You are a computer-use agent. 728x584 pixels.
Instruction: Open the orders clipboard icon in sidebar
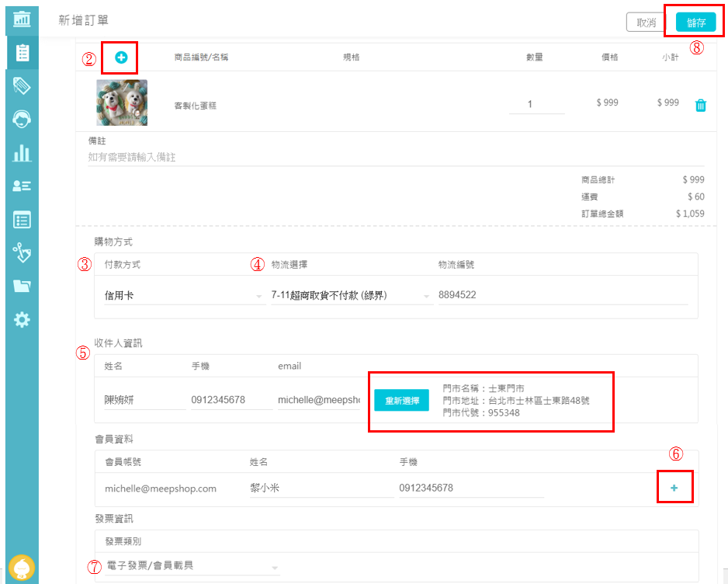point(22,53)
